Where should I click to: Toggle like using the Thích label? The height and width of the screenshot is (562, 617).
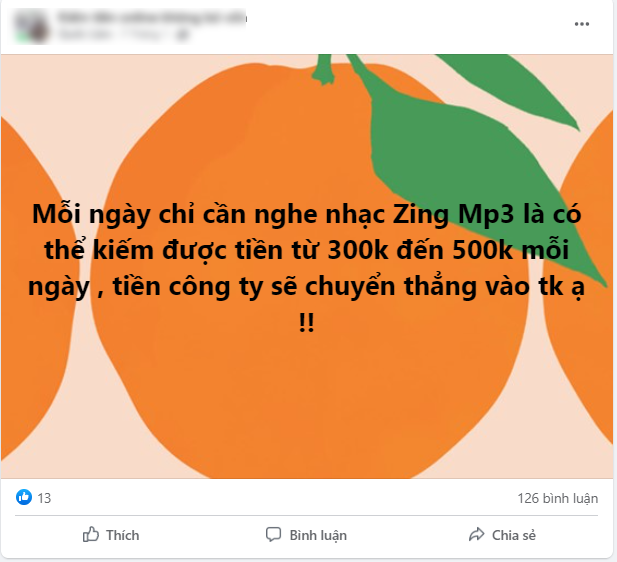coord(122,535)
